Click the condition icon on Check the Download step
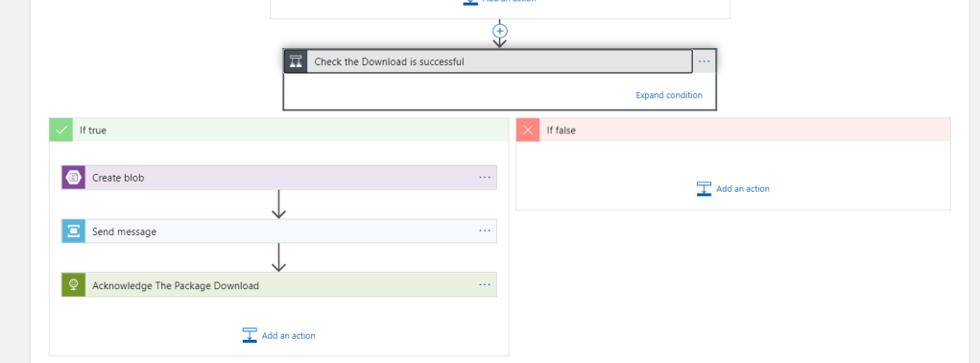This screenshot has width=980, height=363. 296,61
